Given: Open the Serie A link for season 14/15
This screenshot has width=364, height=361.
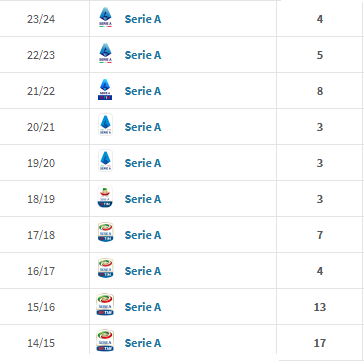Looking at the screenshot, I should (143, 343).
